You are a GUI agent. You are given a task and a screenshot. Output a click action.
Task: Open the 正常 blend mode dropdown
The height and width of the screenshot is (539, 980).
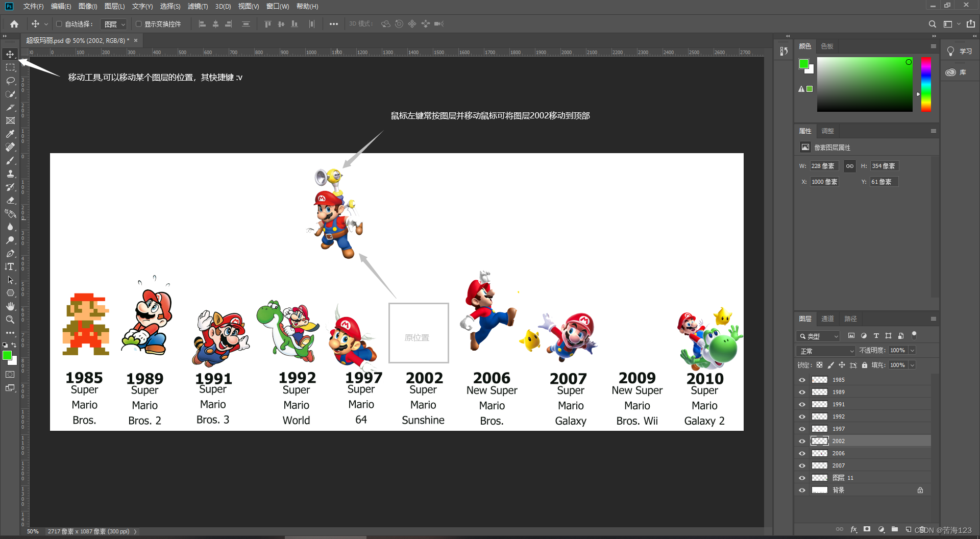[826, 351]
